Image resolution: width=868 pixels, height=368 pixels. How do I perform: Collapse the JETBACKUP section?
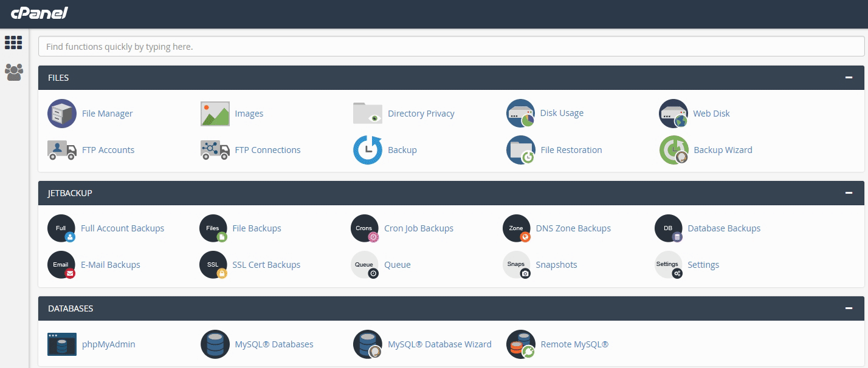[849, 193]
